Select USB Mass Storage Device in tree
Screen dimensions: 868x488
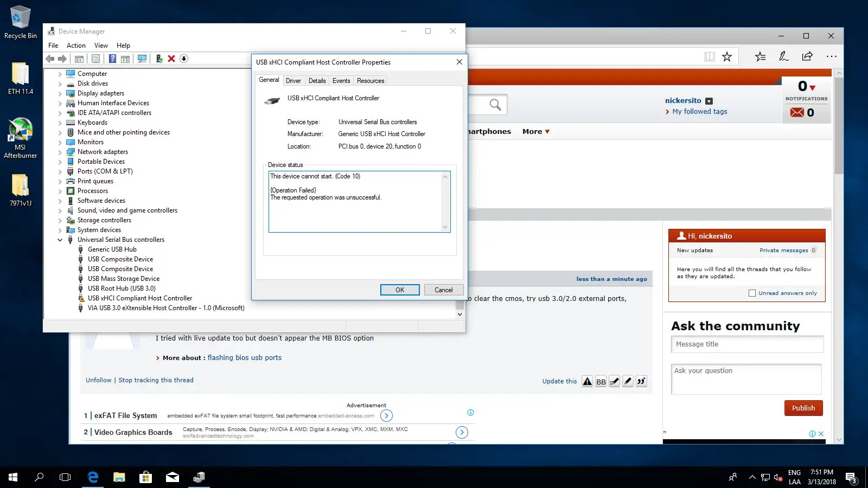(124, 279)
